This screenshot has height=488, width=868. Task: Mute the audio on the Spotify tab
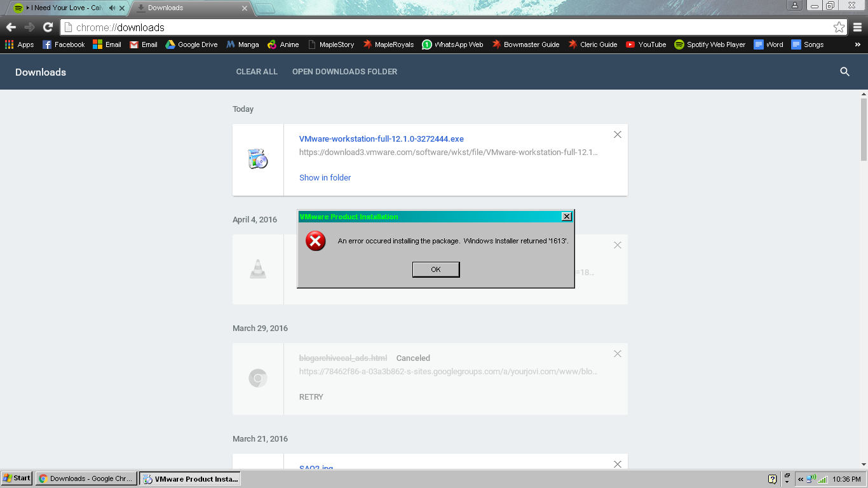112,8
